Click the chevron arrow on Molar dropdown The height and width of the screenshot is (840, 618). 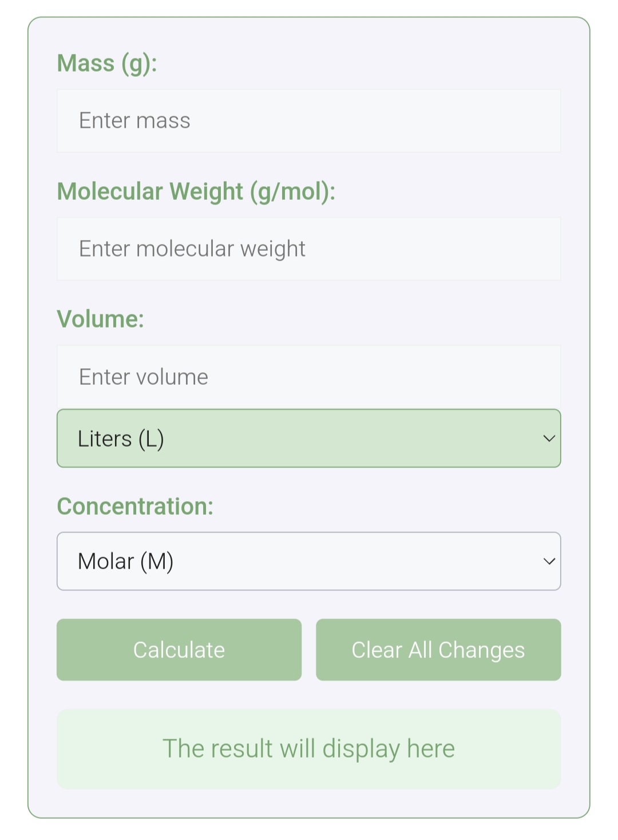(x=549, y=561)
